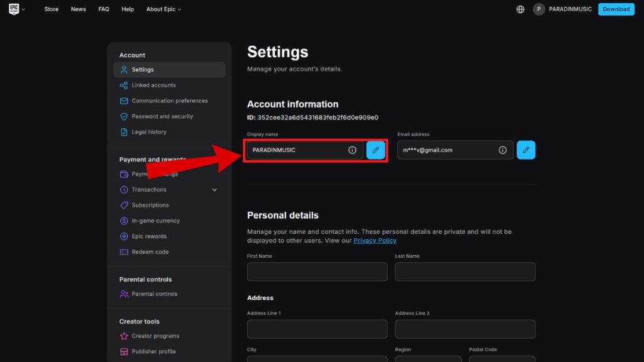The height and width of the screenshot is (362, 644).
Task: Click the Download button
Action: point(616,9)
